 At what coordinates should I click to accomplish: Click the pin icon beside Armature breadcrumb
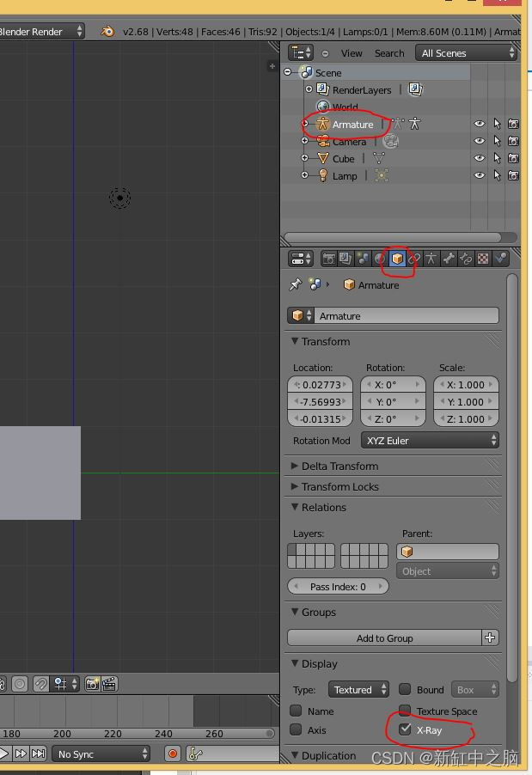(295, 284)
